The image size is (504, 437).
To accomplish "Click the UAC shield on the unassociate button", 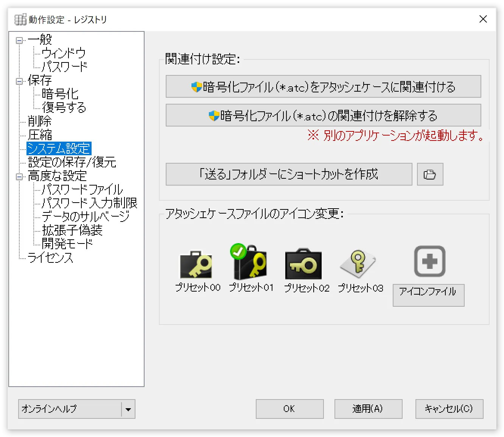I will (213, 115).
